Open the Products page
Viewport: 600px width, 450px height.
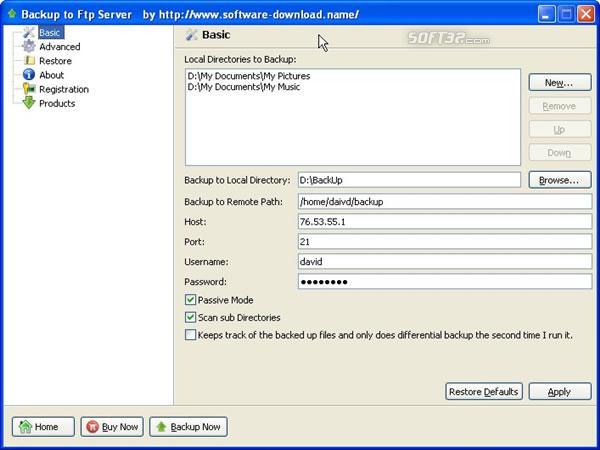(x=57, y=103)
